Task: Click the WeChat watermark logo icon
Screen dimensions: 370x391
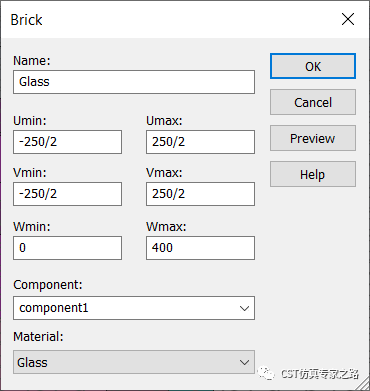Action: click(x=266, y=373)
